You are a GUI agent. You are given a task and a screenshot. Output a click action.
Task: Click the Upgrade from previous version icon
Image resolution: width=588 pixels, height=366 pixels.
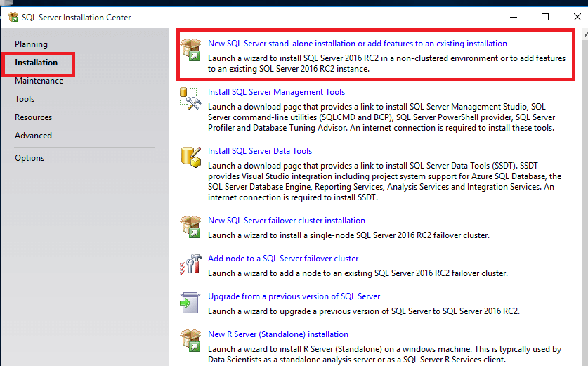[191, 302]
